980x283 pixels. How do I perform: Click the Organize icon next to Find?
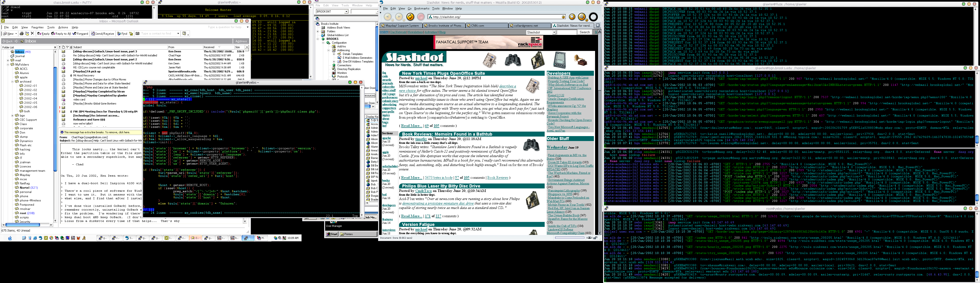pos(131,33)
